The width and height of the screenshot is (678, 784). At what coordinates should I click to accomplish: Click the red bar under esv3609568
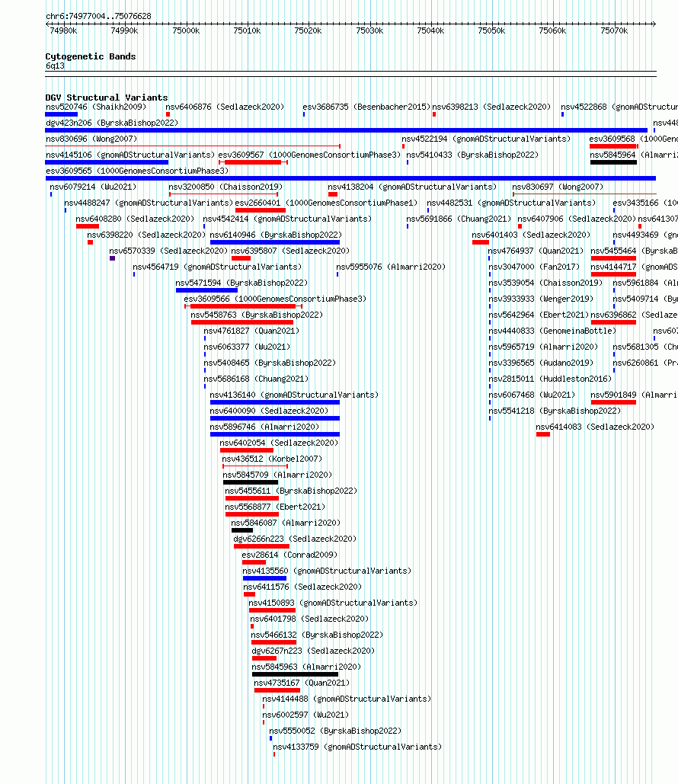click(x=613, y=146)
